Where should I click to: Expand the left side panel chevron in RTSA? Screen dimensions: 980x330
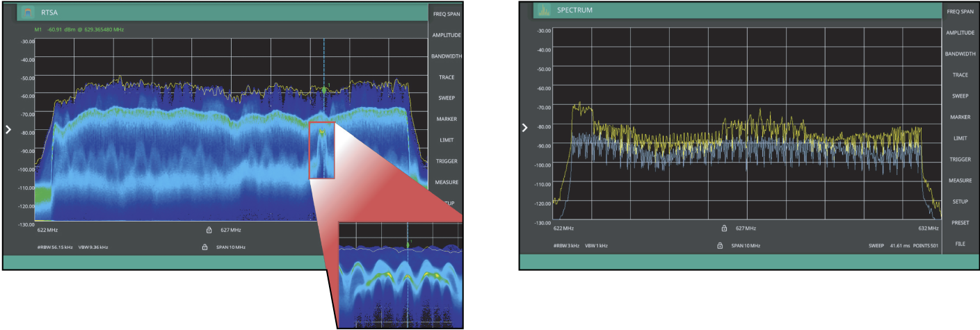[9, 129]
